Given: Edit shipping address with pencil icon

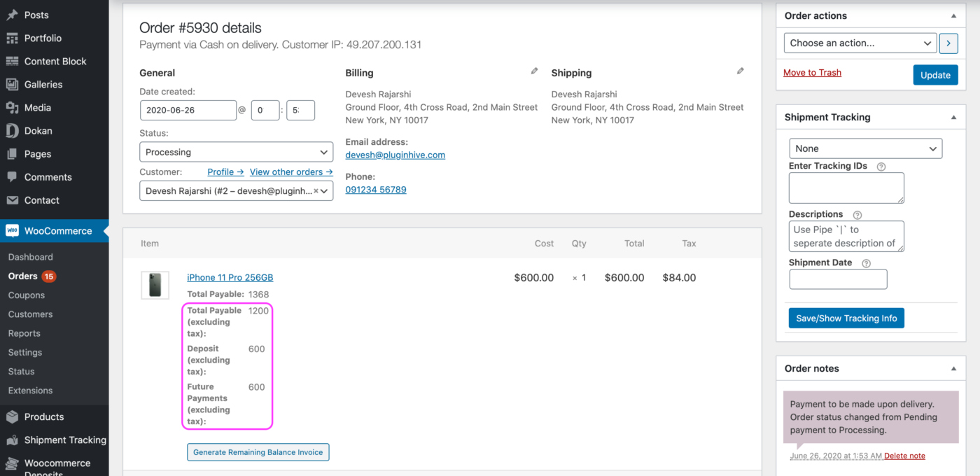Looking at the screenshot, I should pyautogui.click(x=740, y=71).
